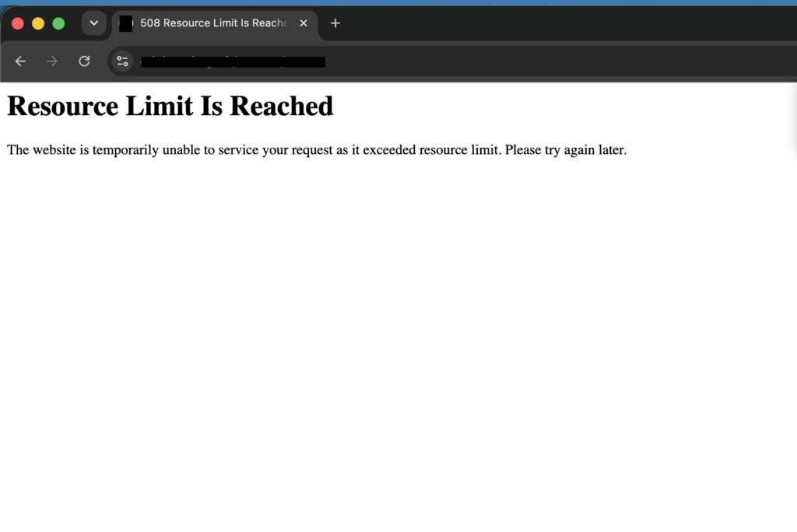Click the green full-screen window button
The image size is (797, 532).
pyautogui.click(x=58, y=23)
